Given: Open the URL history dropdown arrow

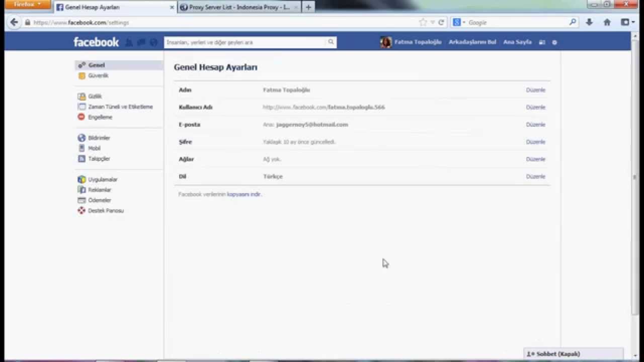Looking at the screenshot, I should pyautogui.click(x=432, y=23).
